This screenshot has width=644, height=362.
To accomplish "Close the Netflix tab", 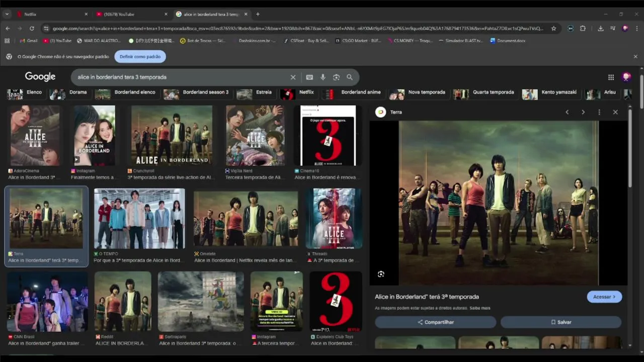I will click(x=86, y=14).
